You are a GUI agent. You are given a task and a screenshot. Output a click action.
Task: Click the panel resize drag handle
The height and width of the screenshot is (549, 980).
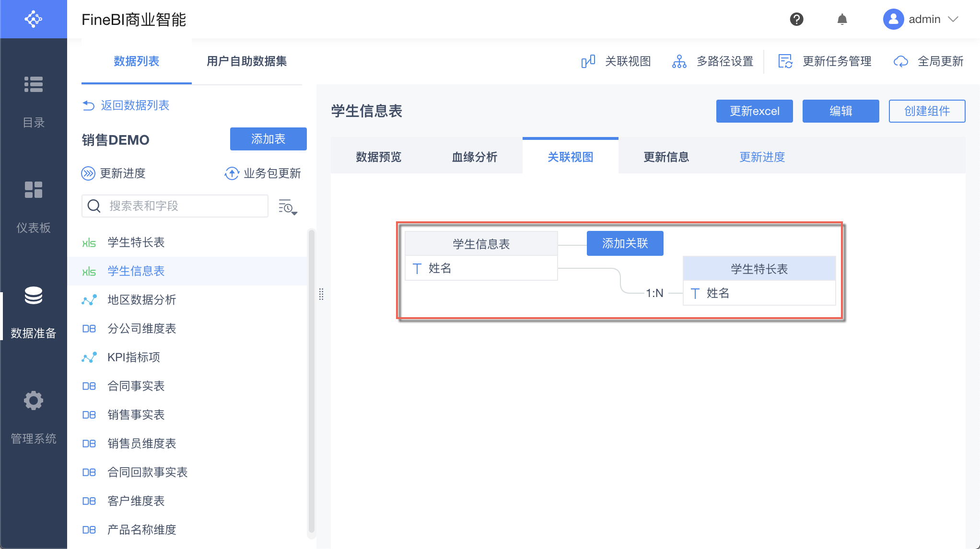tap(321, 294)
